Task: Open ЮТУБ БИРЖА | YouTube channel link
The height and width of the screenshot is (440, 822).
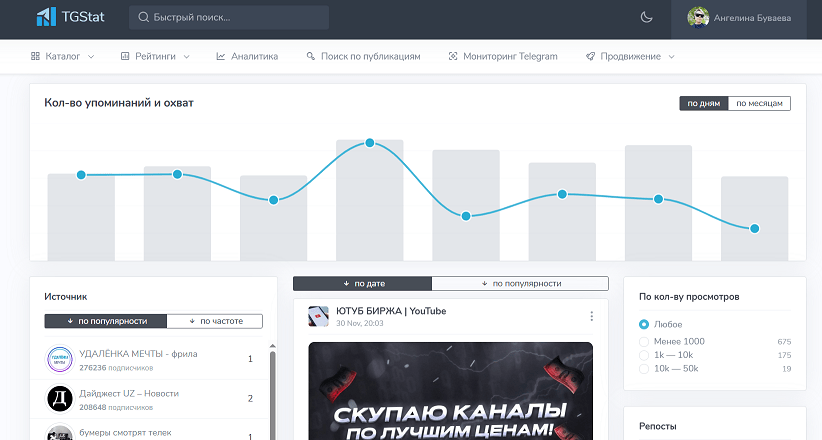Action: pyautogui.click(x=391, y=311)
